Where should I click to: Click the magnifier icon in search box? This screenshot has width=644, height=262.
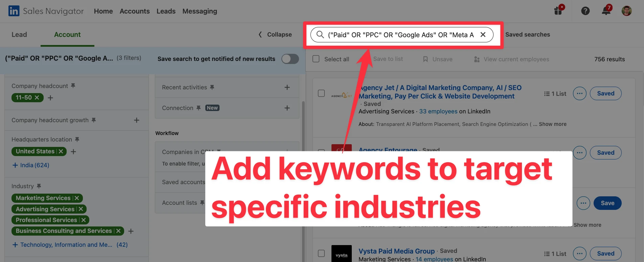[320, 35]
